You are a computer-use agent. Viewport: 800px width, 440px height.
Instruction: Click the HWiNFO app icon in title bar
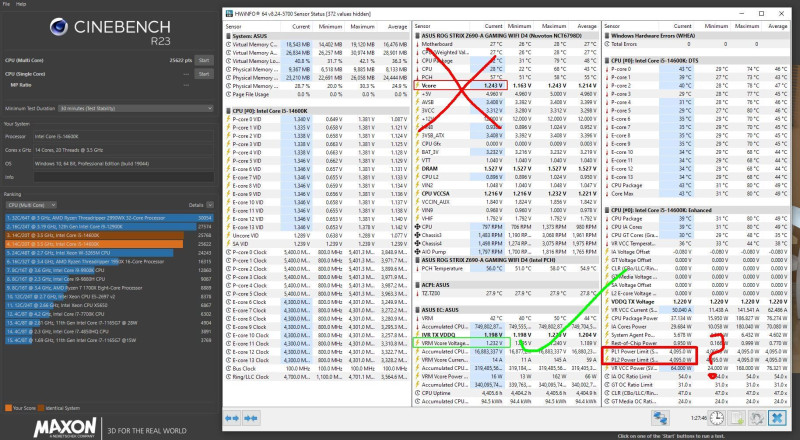pyautogui.click(x=229, y=13)
